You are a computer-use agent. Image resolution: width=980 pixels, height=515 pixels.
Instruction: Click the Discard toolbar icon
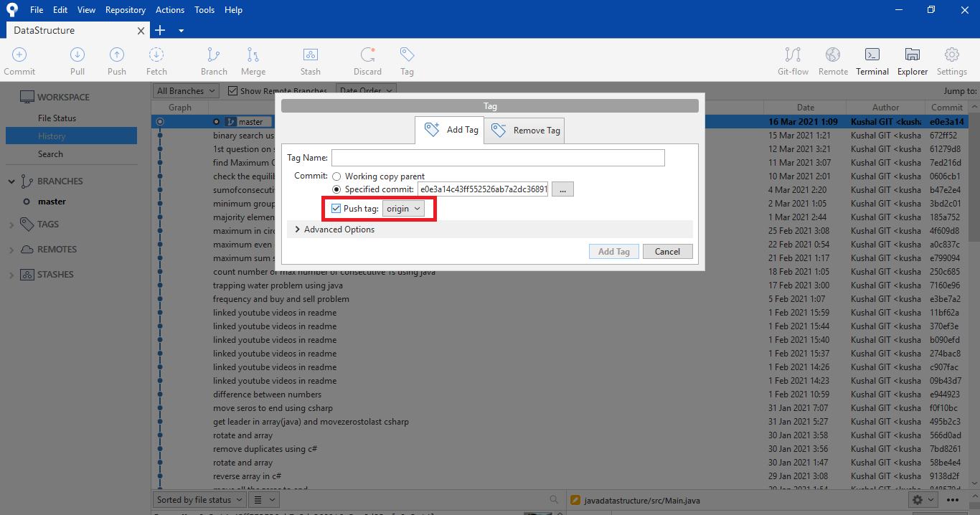[x=368, y=55]
